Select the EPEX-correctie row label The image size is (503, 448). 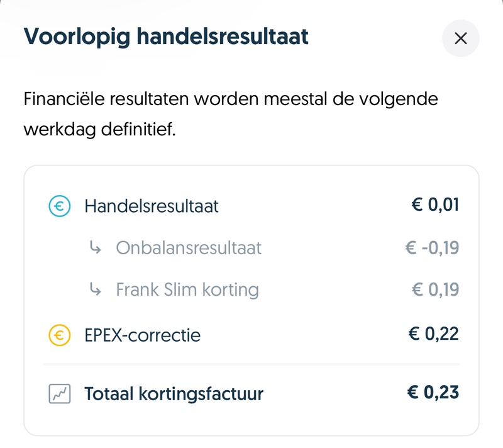[142, 335]
